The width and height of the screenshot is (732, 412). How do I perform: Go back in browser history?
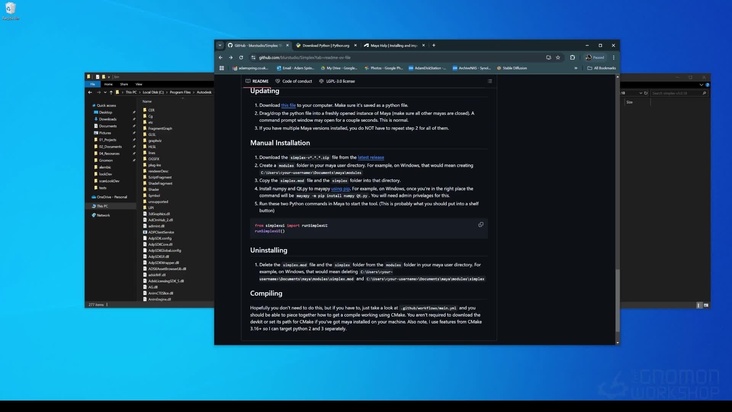point(222,57)
